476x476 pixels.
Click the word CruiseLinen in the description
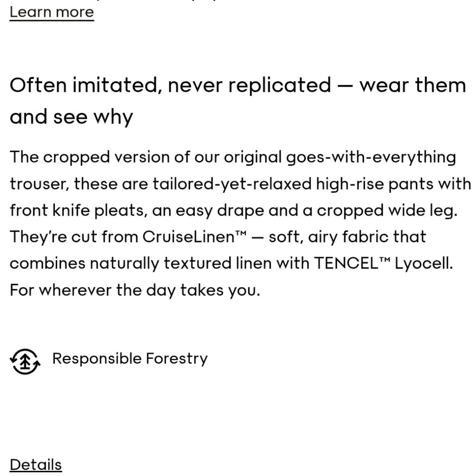point(189,237)
